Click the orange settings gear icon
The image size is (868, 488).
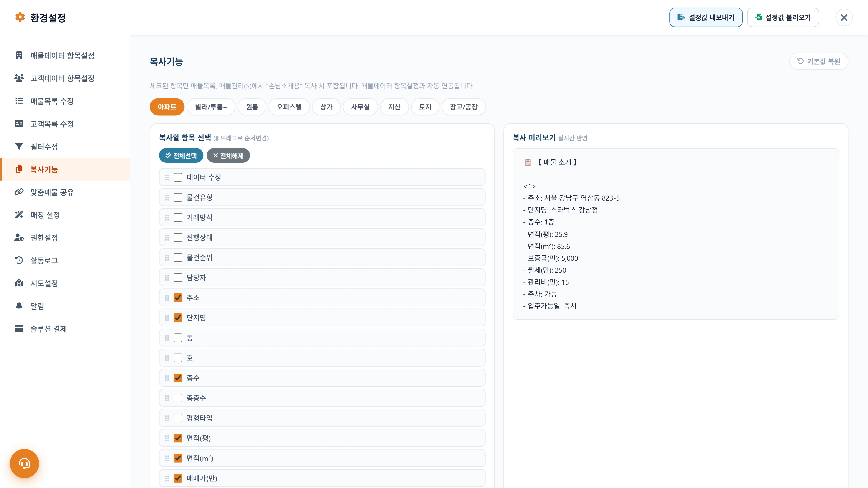coord(20,17)
